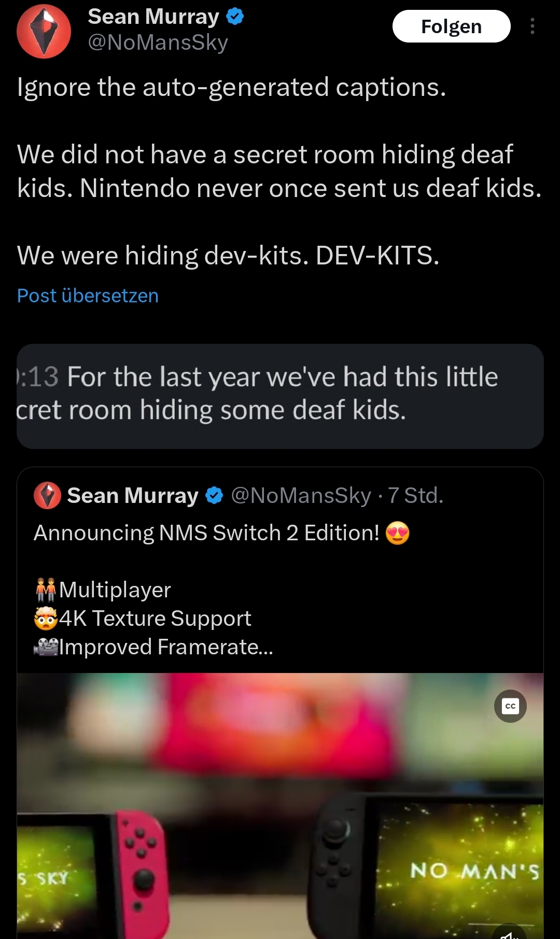Click the heart-eyes emoji in the quoted post
Image resolution: width=560 pixels, height=939 pixels.
(x=398, y=533)
